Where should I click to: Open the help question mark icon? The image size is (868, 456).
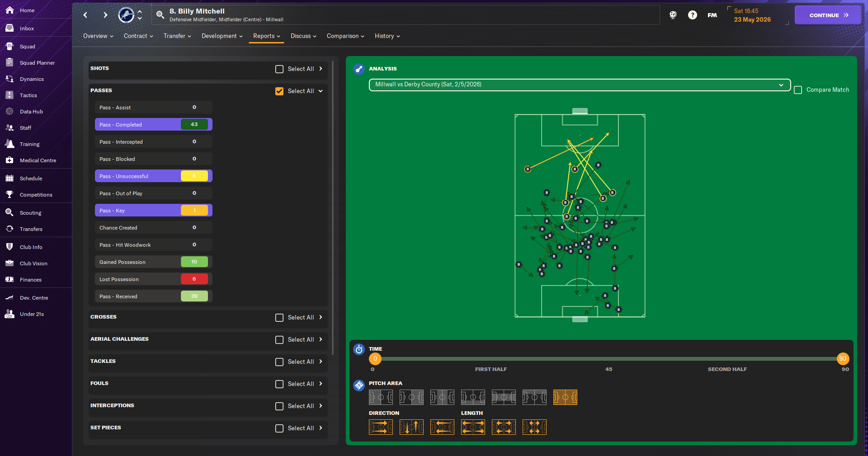(x=692, y=15)
